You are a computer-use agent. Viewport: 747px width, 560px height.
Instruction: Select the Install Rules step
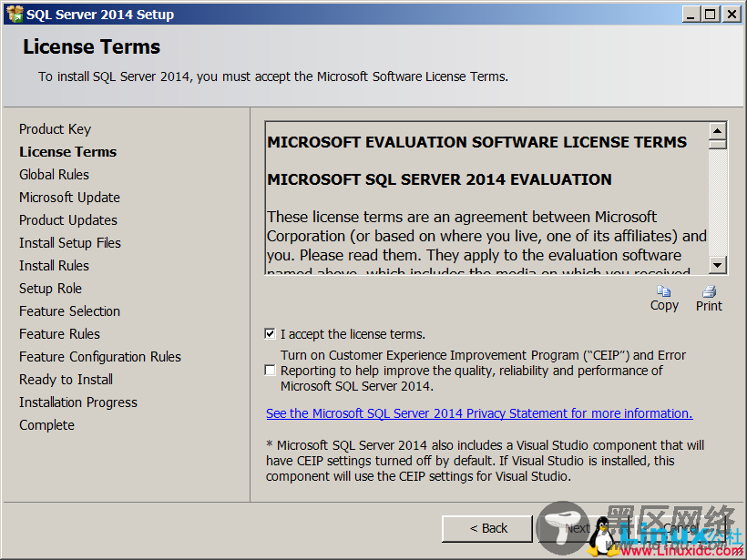pos(54,266)
